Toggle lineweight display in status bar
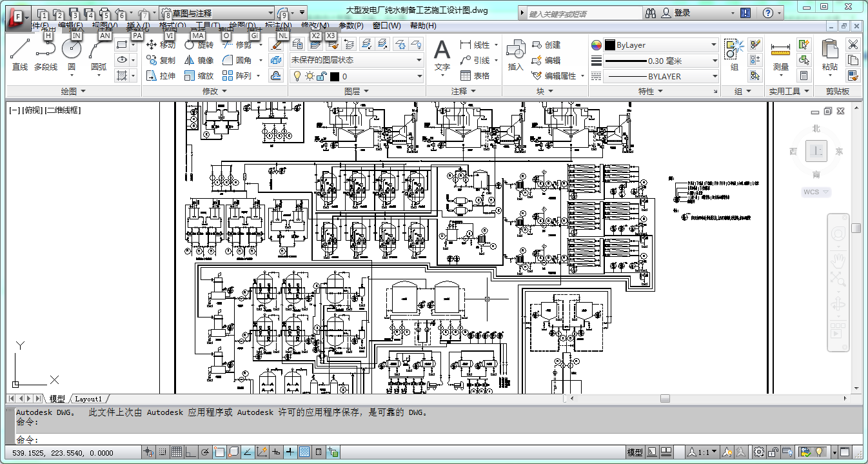This screenshot has height=464, width=868. [x=290, y=452]
